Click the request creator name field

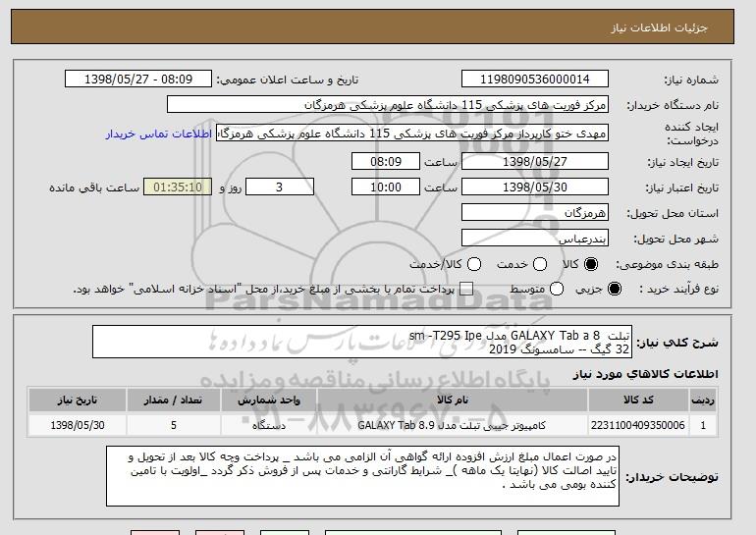pyautogui.click(x=412, y=134)
